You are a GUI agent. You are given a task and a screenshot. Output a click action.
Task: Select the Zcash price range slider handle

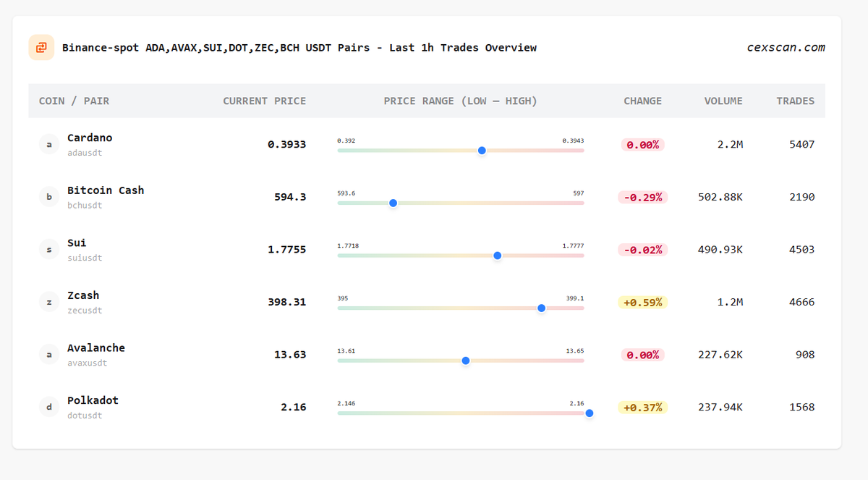pos(541,308)
